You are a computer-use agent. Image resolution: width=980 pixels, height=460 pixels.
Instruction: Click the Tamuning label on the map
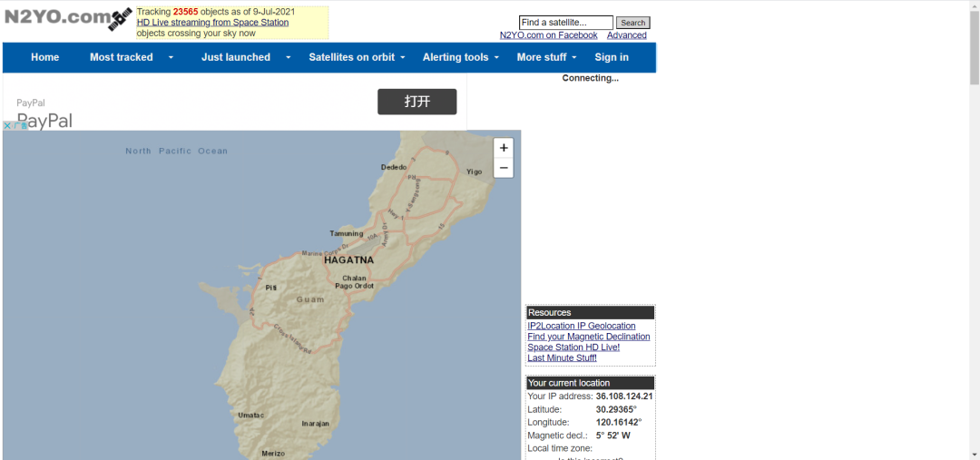click(347, 234)
